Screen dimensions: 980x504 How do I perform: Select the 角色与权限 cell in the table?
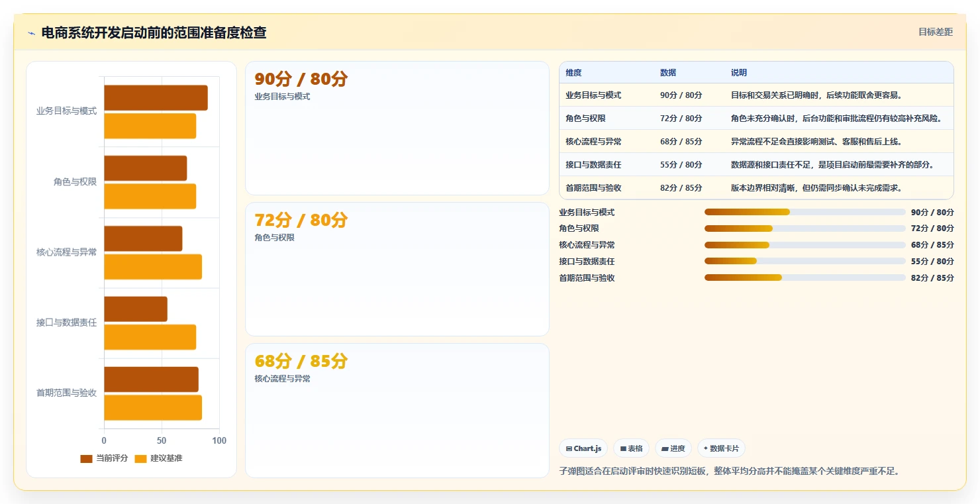(x=585, y=119)
